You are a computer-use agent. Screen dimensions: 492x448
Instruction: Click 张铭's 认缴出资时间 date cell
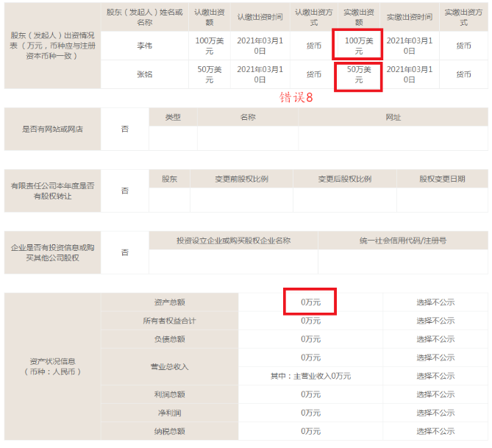(x=260, y=74)
